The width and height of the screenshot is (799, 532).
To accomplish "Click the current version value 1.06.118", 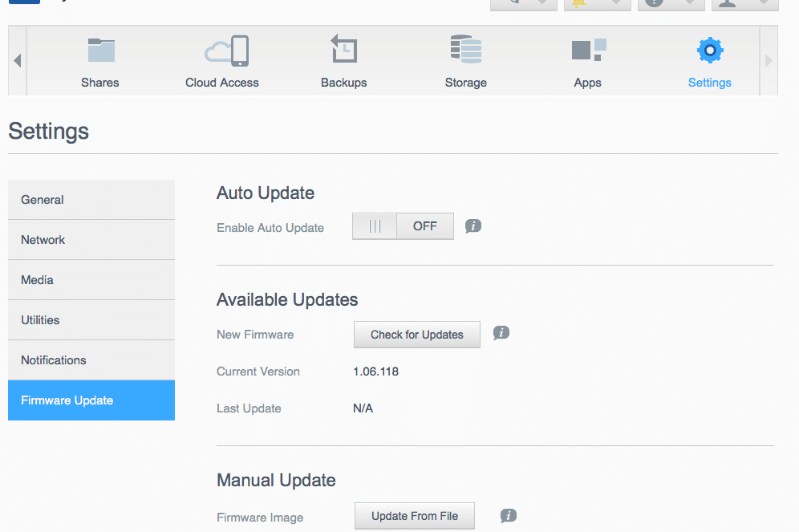I will [376, 372].
